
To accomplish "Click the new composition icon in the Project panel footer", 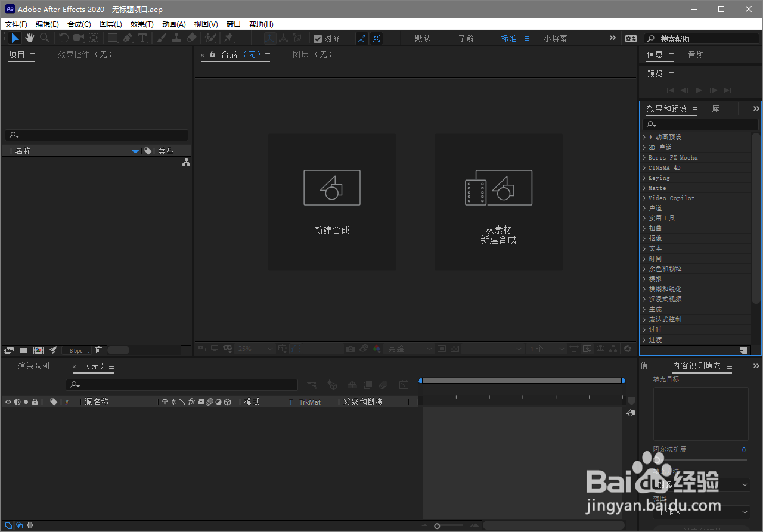I will point(39,350).
